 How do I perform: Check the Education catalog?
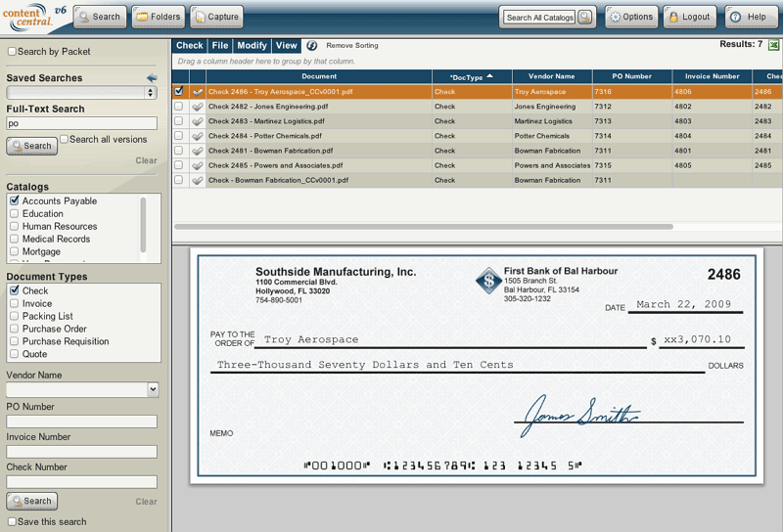pyautogui.click(x=14, y=213)
